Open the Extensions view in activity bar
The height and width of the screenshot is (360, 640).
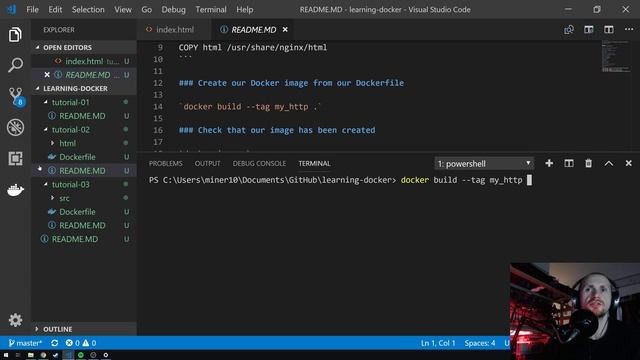[15, 158]
